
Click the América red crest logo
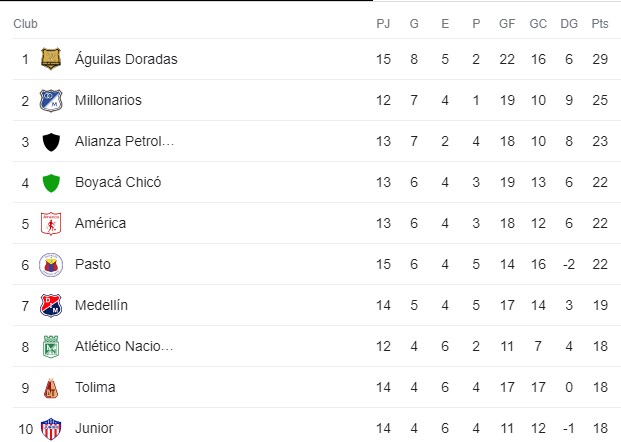pyautogui.click(x=51, y=223)
